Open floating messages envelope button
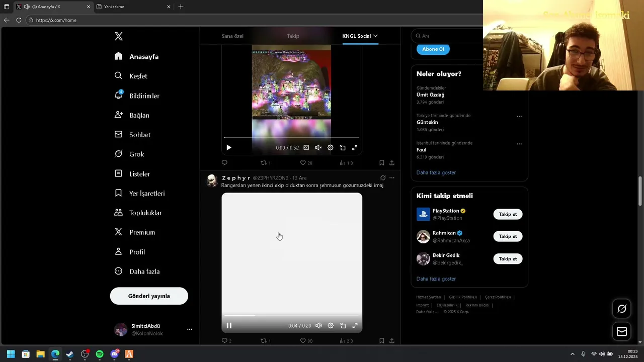 622,332
